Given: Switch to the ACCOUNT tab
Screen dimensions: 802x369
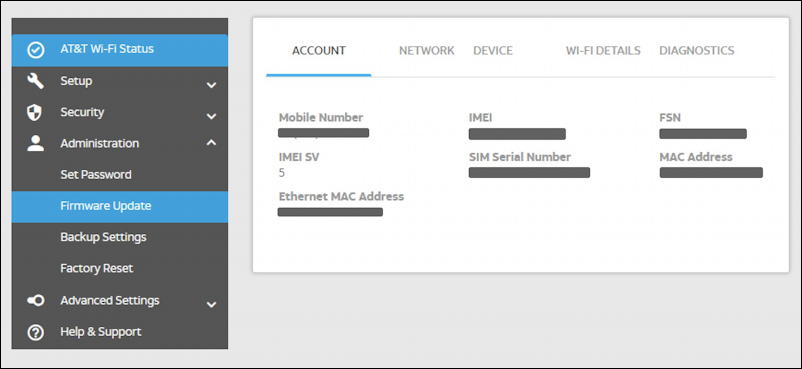Looking at the screenshot, I should [x=319, y=51].
